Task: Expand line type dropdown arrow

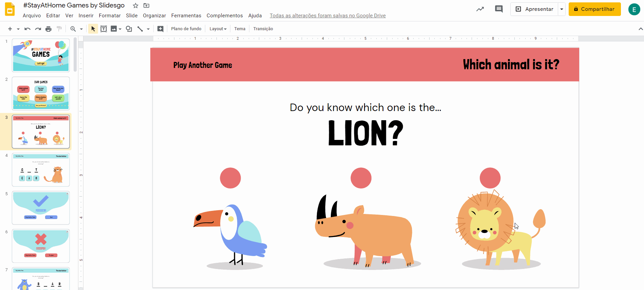Action: [148, 29]
